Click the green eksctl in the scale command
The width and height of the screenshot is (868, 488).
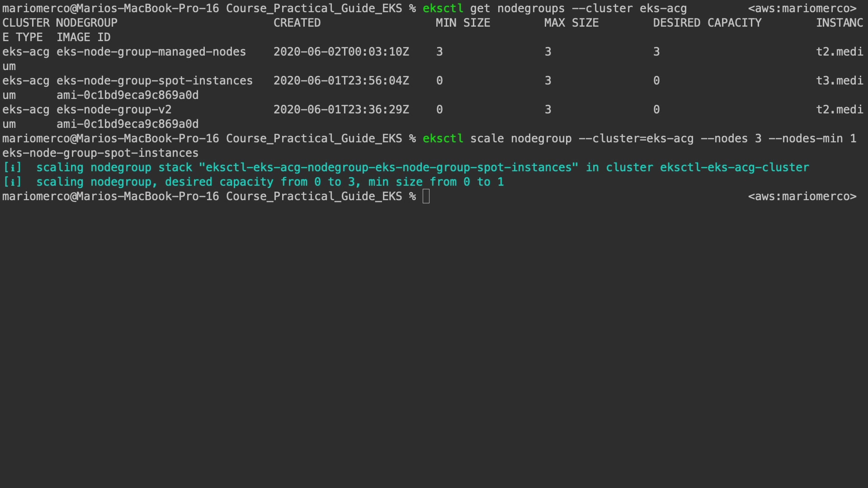click(443, 139)
